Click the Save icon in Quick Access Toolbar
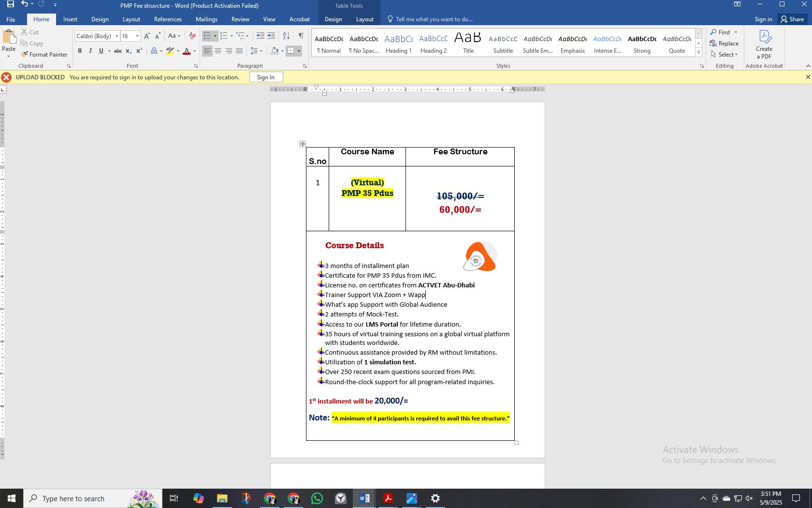 pyautogui.click(x=10, y=4)
